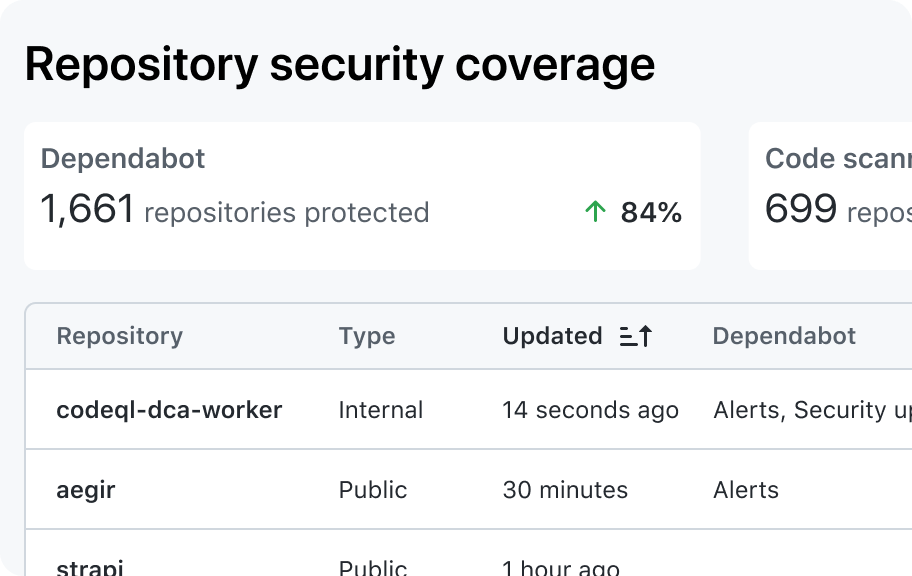Click the Dependabot column header
Image resolution: width=912 pixels, height=576 pixels.
tap(784, 336)
